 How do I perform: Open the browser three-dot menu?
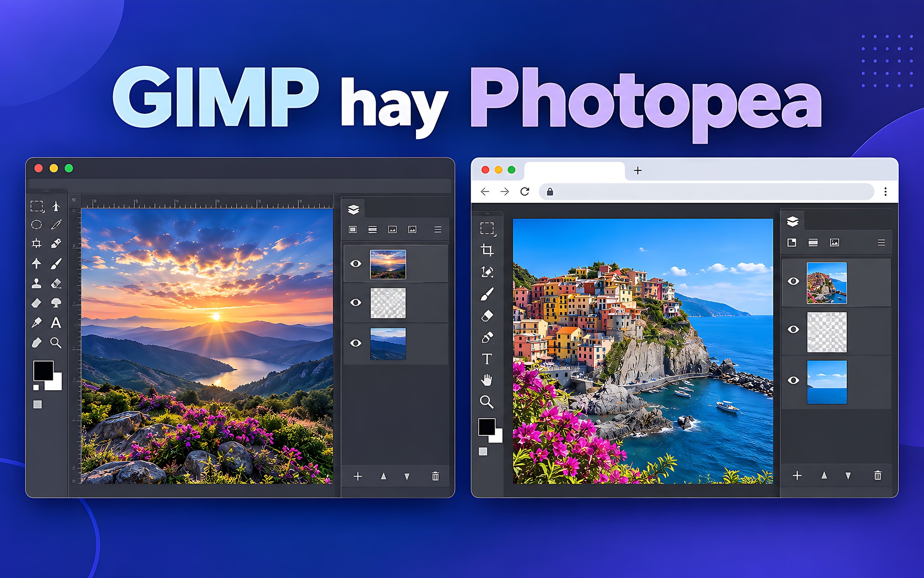tap(885, 191)
